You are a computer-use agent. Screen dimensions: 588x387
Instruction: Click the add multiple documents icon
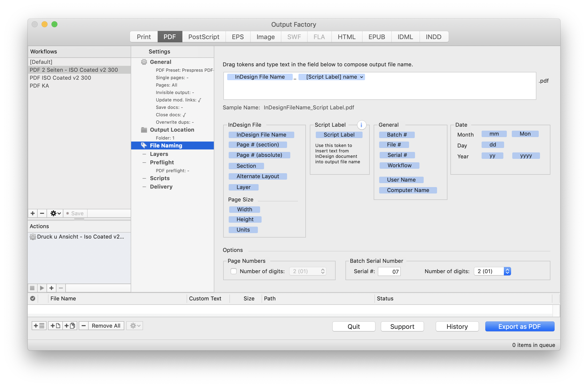coord(70,326)
